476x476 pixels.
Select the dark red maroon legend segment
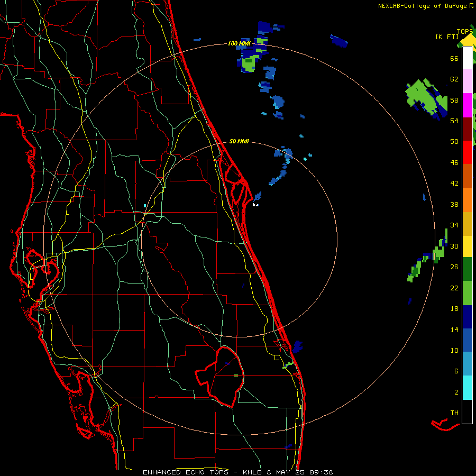467,129
